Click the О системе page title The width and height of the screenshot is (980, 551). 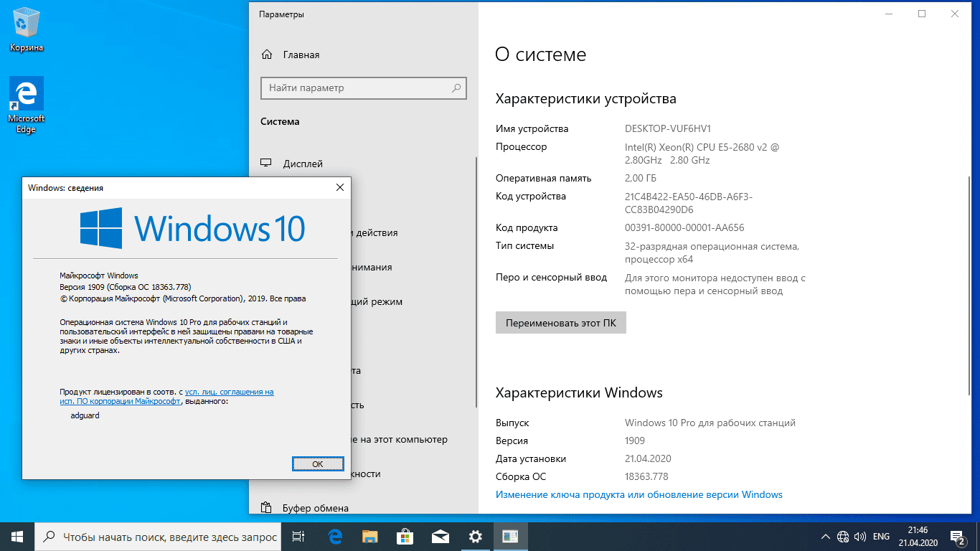(541, 55)
